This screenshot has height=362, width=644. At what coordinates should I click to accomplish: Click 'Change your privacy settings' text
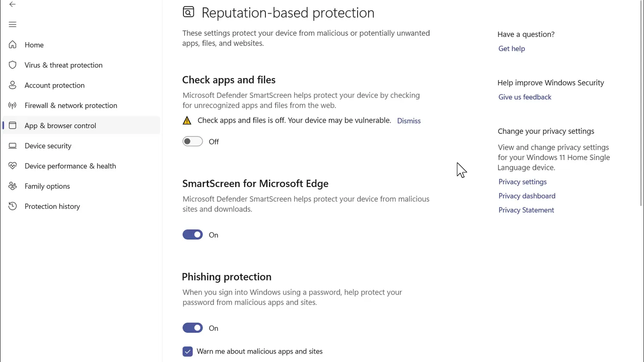546,131
